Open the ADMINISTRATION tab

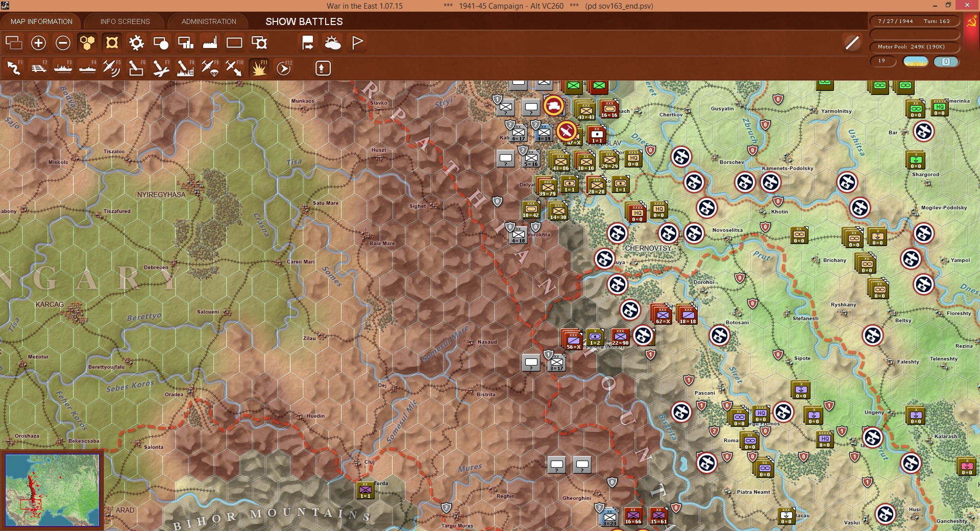(x=209, y=21)
